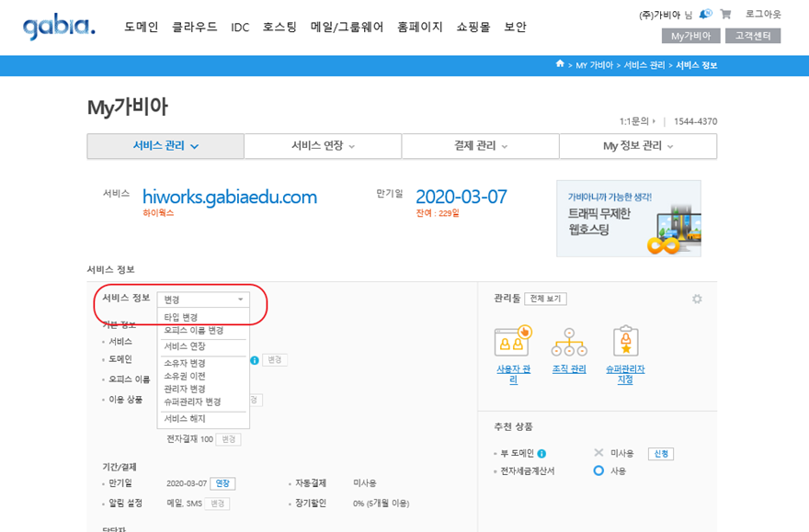Click the 1544-4370 phone number
The height and width of the screenshot is (532, 809).
click(x=696, y=121)
